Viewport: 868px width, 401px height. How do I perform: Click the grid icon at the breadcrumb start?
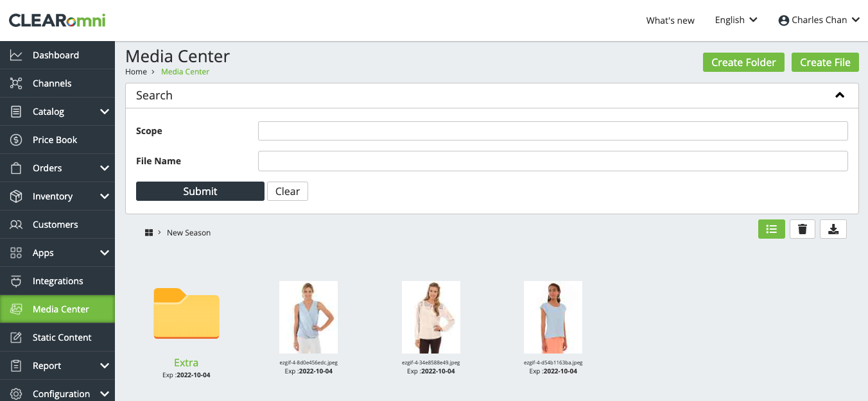pos(149,232)
